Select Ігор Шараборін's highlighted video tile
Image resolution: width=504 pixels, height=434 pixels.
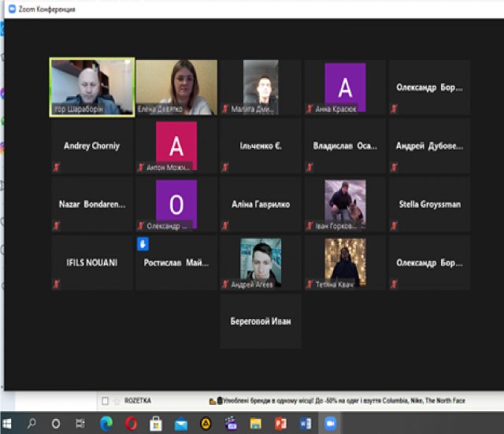pos(92,87)
